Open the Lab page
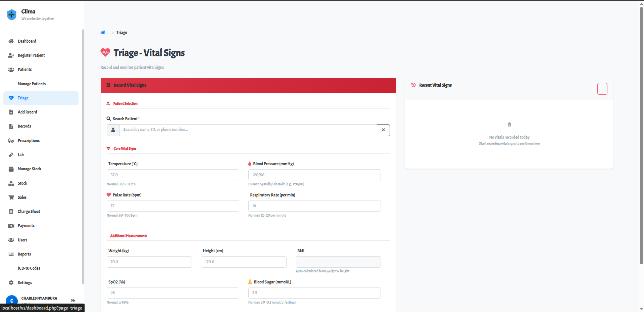 pos(21,155)
